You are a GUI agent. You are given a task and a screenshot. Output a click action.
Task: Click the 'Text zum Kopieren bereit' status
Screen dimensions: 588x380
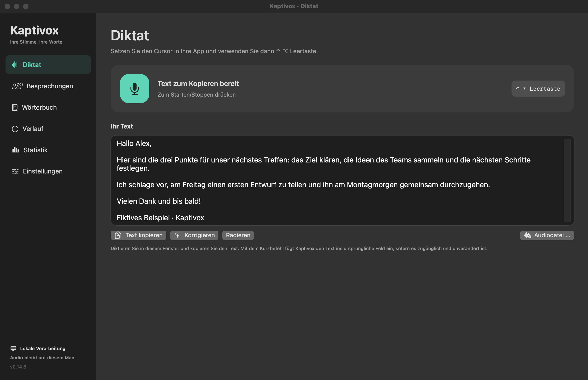tap(198, 84)
